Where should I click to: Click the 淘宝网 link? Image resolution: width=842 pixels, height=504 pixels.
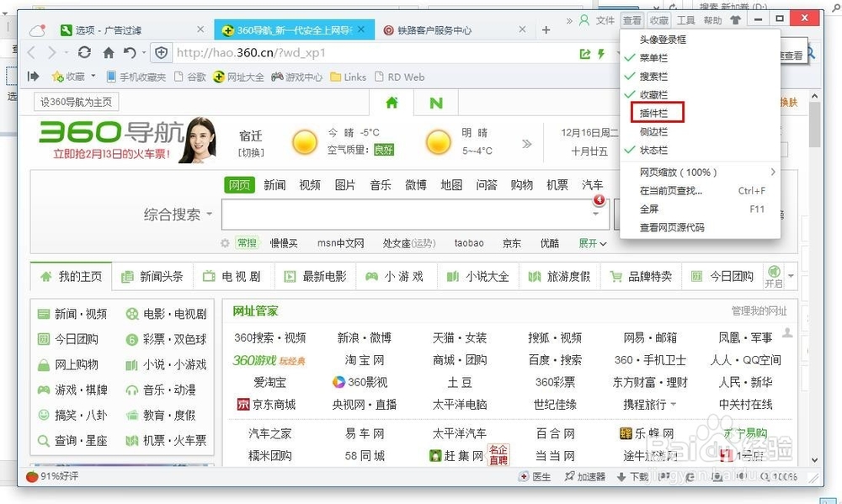point(365,360)
